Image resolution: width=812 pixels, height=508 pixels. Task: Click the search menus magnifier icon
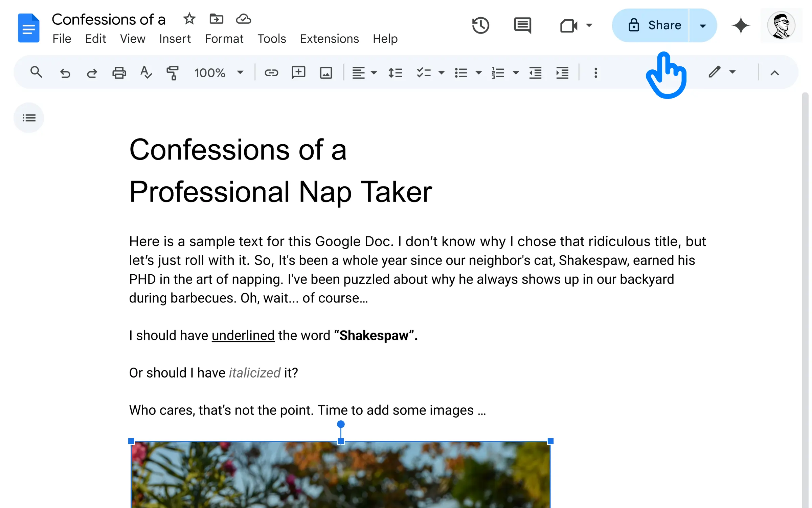point(36,72)
